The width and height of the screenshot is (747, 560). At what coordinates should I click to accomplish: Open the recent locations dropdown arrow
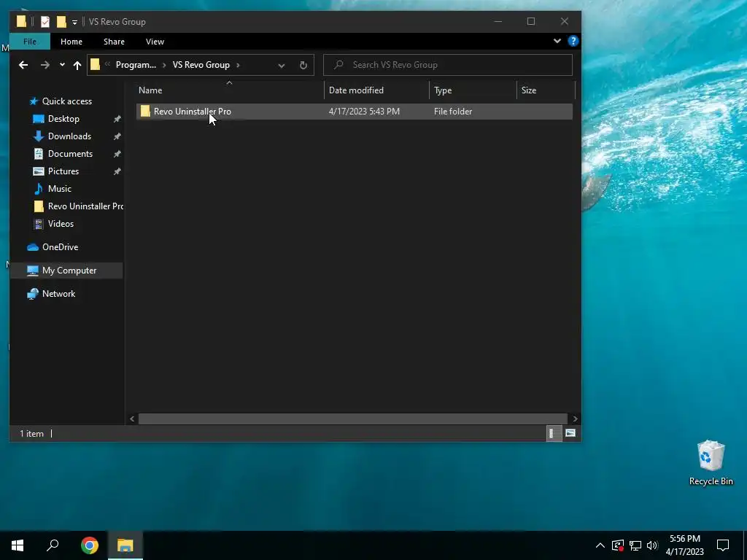62,65
